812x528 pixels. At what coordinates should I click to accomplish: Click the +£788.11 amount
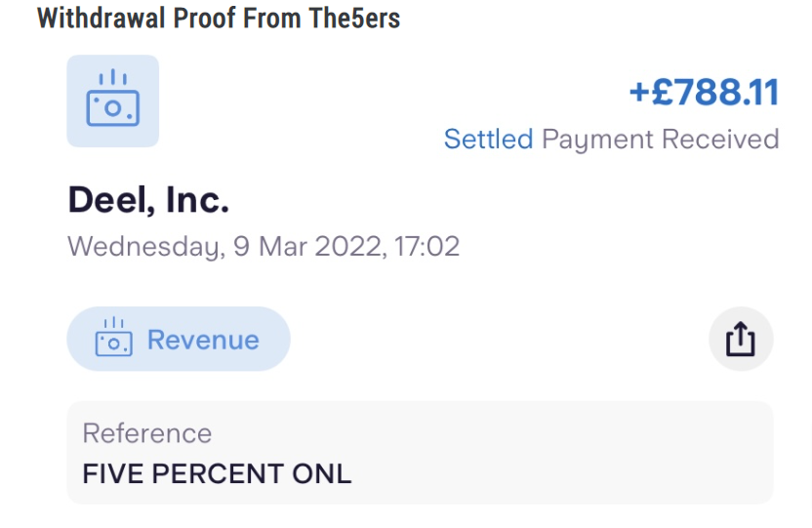704,93
